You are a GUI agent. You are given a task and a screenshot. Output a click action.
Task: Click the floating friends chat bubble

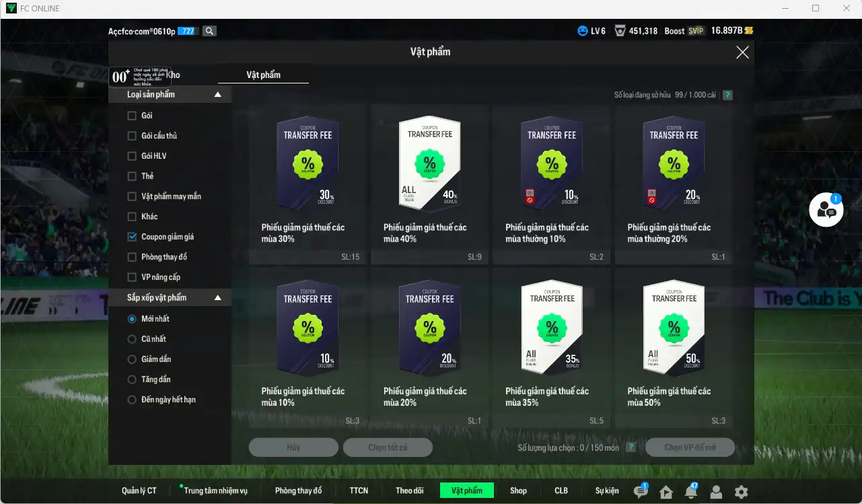click(826, 210)
